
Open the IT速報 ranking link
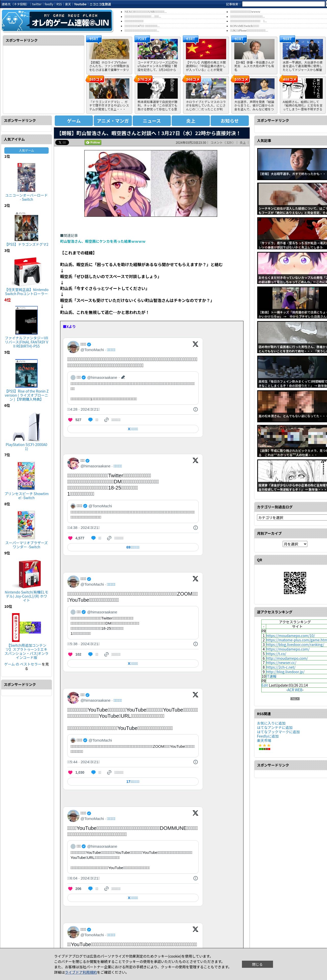[x=271, y=676]
